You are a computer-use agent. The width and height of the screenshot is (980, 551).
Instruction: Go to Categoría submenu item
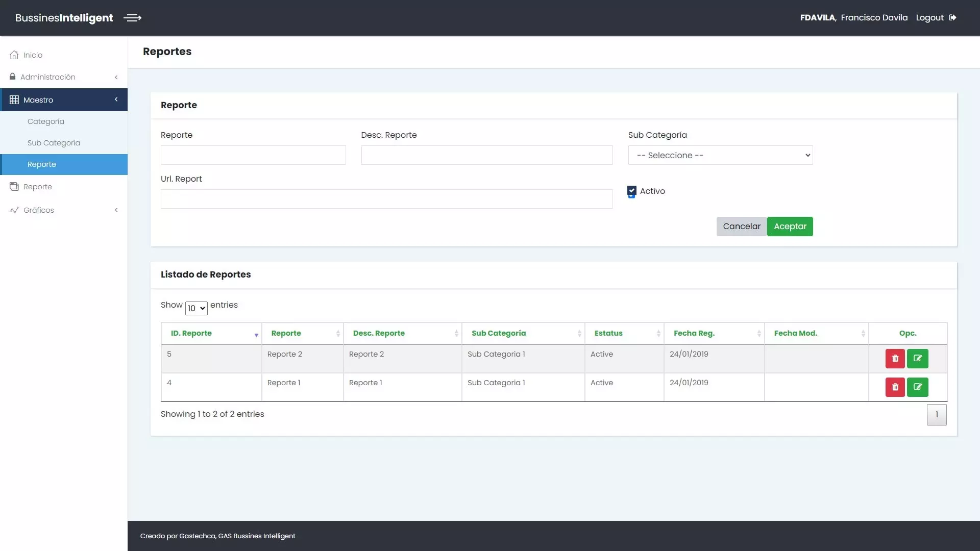tap(64, 121)
